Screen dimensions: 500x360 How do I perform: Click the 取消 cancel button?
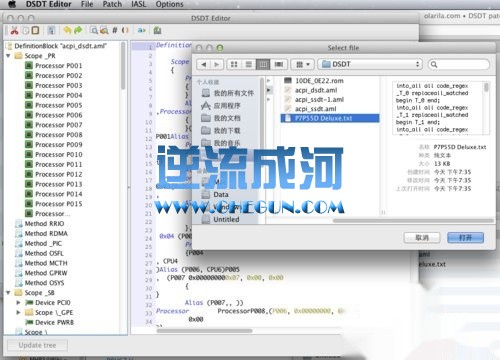(x=422, y=238)
